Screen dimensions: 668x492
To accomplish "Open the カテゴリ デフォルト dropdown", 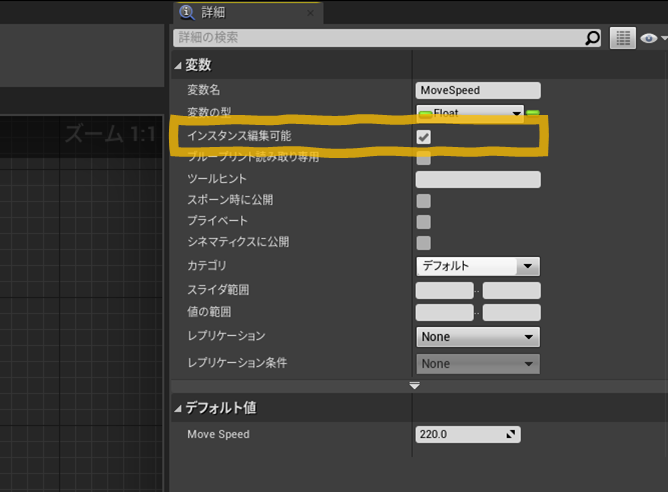I will tap(478, 266).
